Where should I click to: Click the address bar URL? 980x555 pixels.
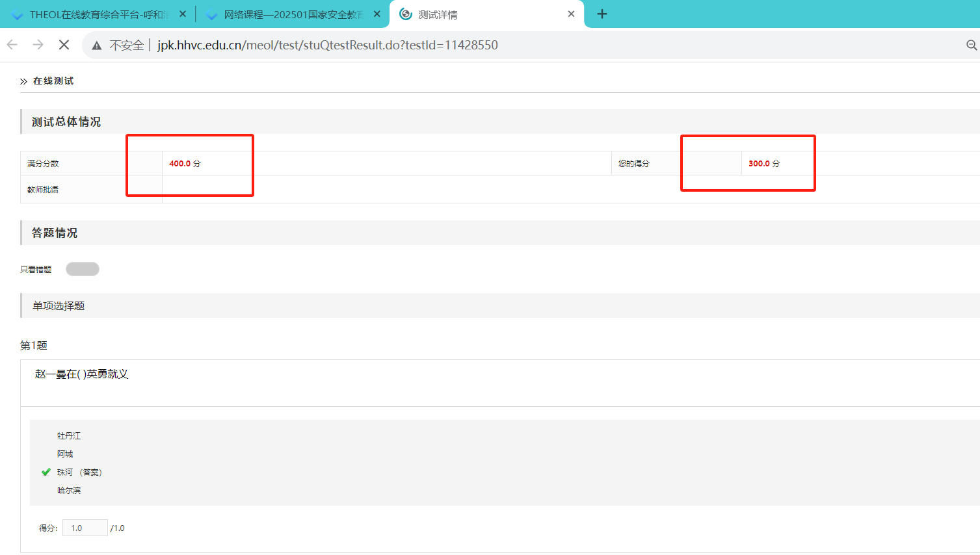(327, 45)
